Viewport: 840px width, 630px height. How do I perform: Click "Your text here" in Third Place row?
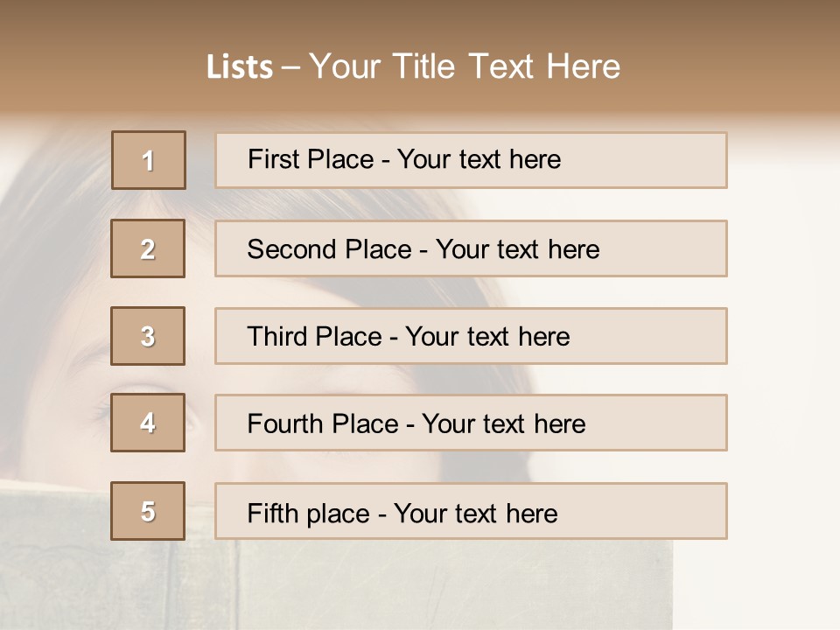click(488, 337)
